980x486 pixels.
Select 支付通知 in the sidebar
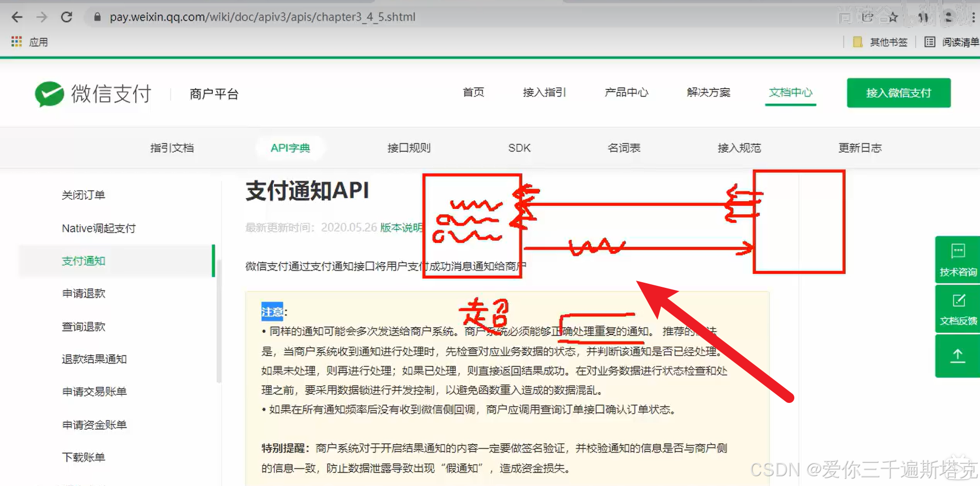(x=117, y=261)
